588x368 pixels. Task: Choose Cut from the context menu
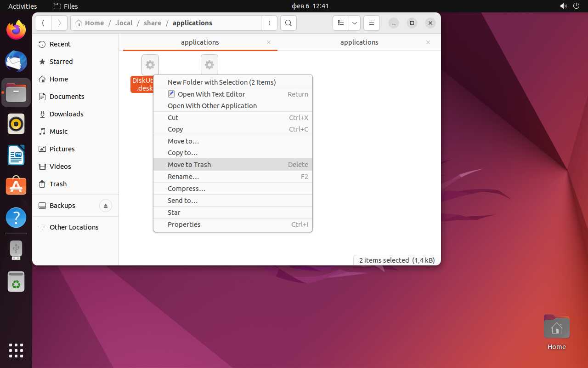(233, 118)
